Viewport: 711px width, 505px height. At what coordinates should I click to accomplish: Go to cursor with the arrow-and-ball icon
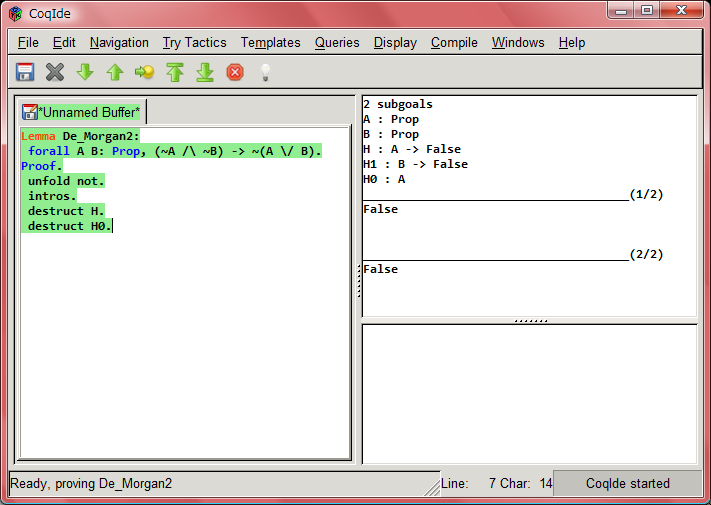145,72
